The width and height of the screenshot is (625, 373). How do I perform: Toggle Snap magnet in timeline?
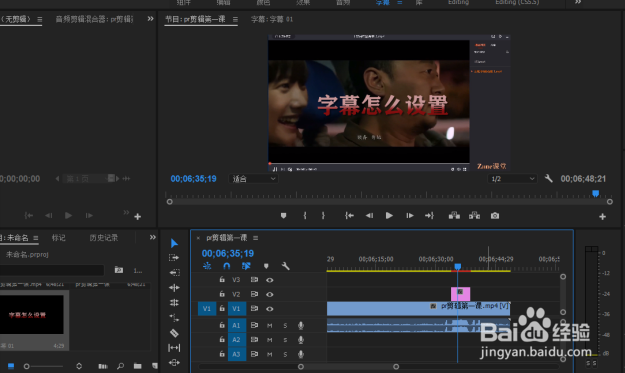click(x=227, y=266)
